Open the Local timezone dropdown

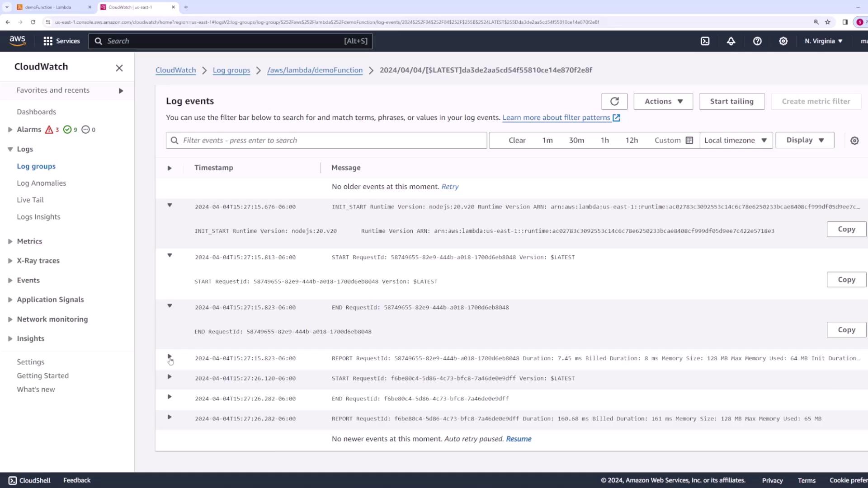click(736, 140)
